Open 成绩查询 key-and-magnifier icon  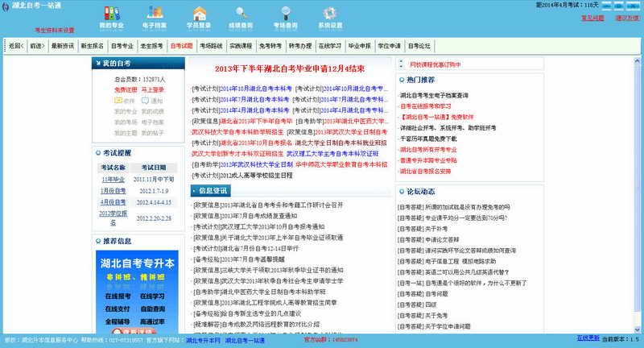[x=241, y=13]
